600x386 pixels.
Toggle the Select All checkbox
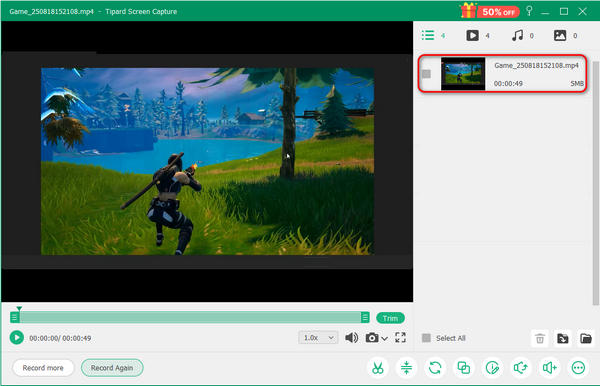426,338
